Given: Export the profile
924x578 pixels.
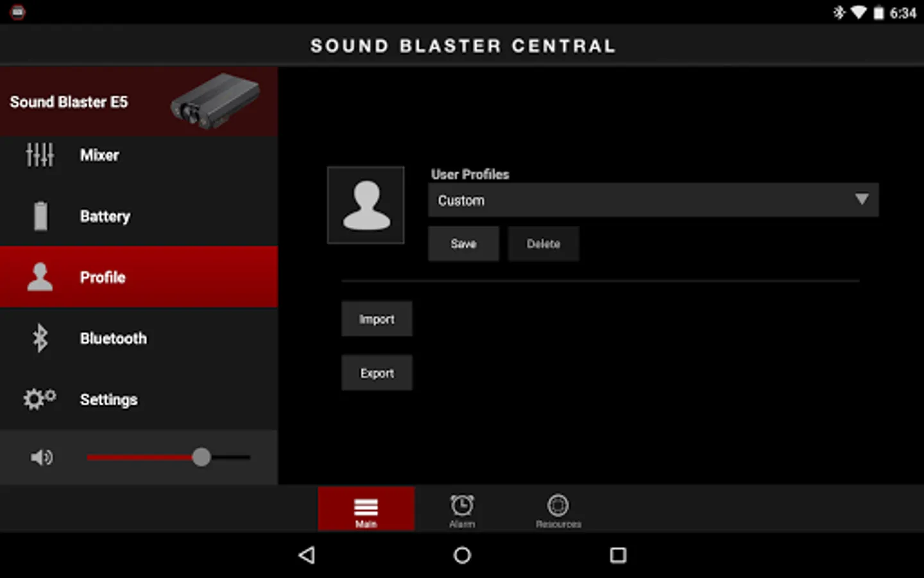Looking at the screenshot, I should [x=377, y=372].
